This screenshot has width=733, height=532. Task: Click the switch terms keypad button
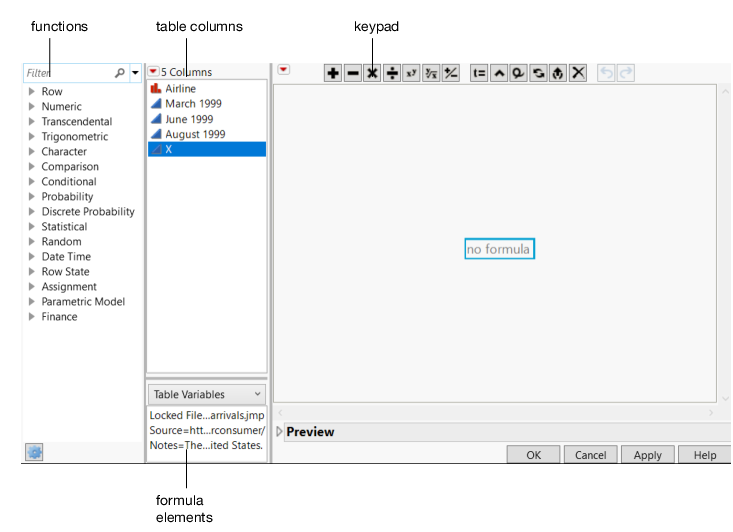click(539, 73)
